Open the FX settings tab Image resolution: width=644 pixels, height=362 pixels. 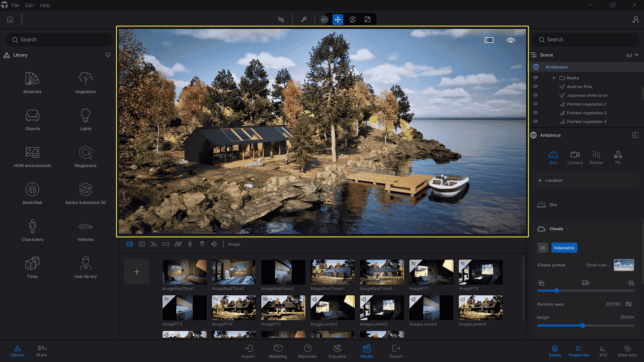[618, 157]
